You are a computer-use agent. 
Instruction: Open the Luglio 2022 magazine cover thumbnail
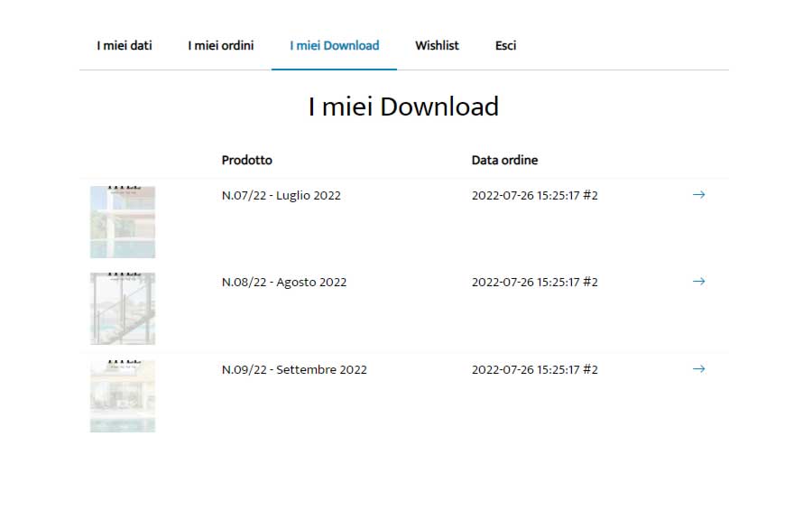click(x=123, y=222)
